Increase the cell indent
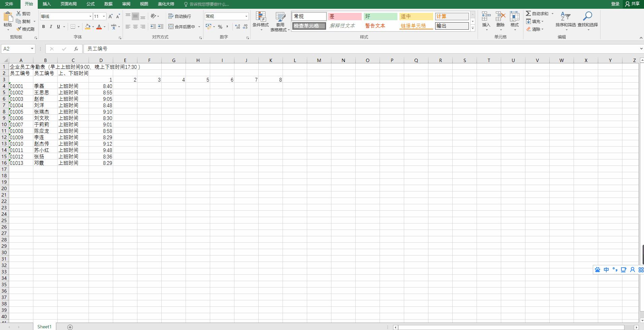This screenshot has width=644, height=330. tap(161, 27)
